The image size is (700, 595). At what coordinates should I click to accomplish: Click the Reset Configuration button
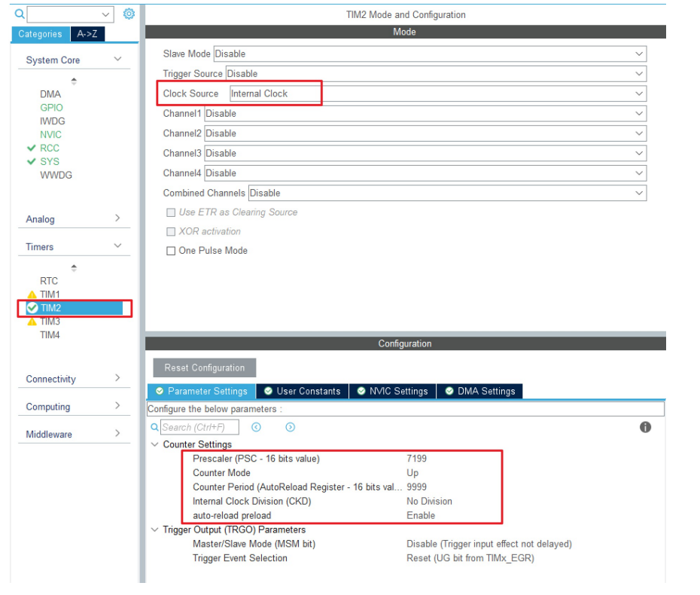click(205, 368)
